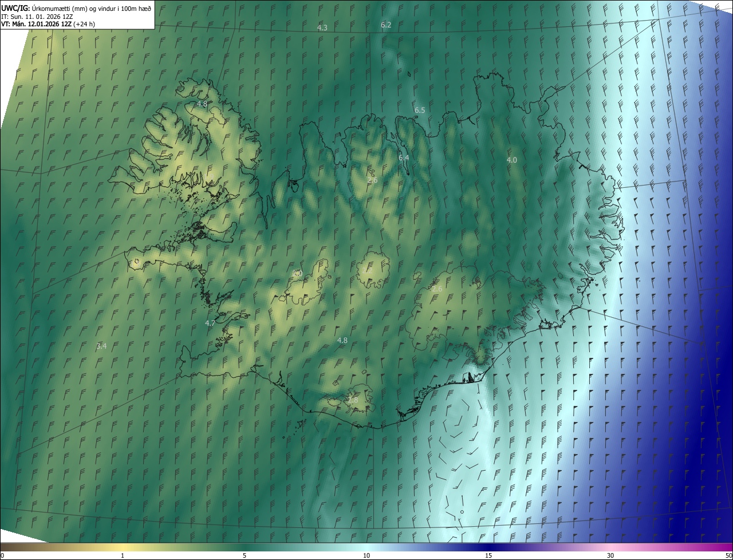Click the color scale label 5
Screen dimensions: 733x560
click(x=245, y=555)
